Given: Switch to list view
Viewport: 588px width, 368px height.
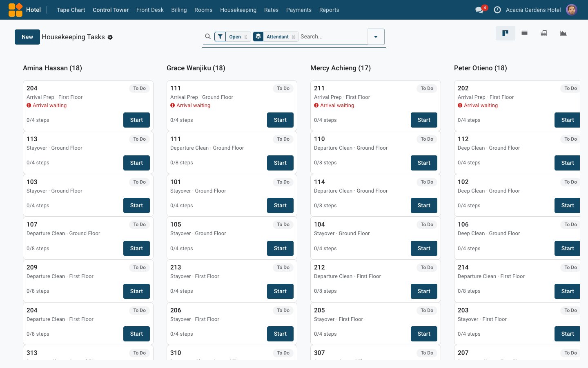Looking at the screenshot, I should point(525,34).
